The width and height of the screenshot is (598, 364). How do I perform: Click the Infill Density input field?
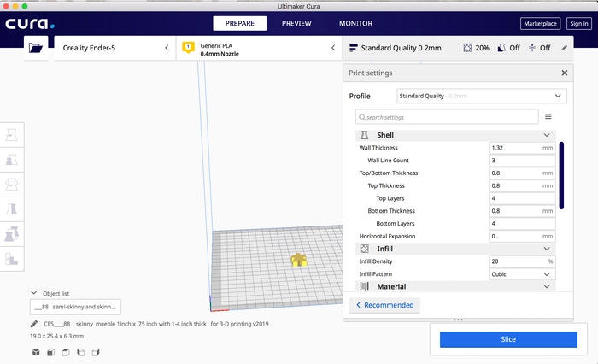pyautogui.click(x=516, y=261)
